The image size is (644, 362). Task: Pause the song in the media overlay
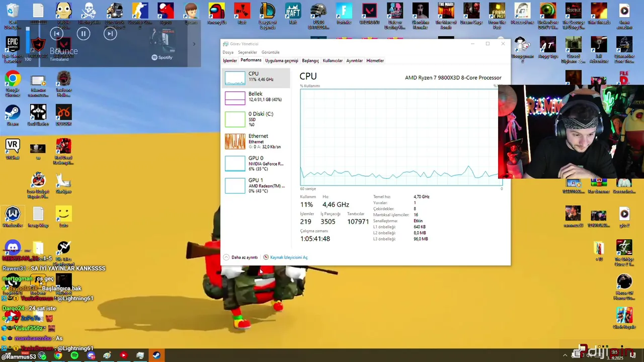tap(84, 34)
